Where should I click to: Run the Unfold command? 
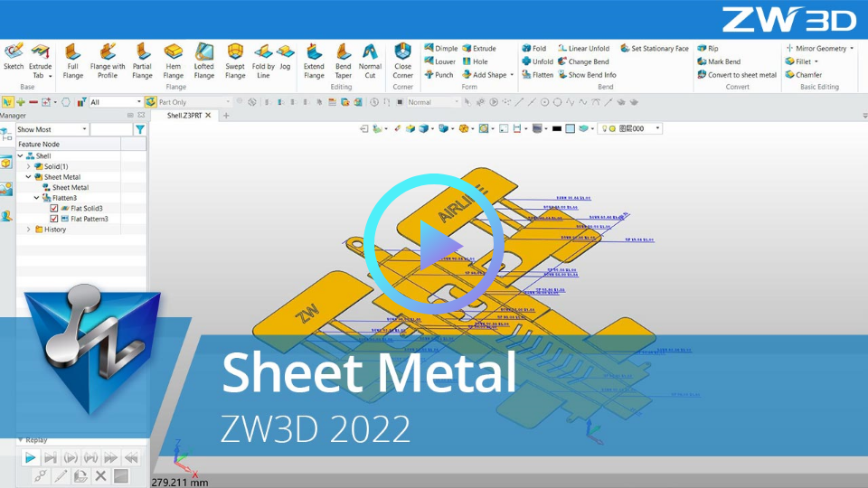537,61
